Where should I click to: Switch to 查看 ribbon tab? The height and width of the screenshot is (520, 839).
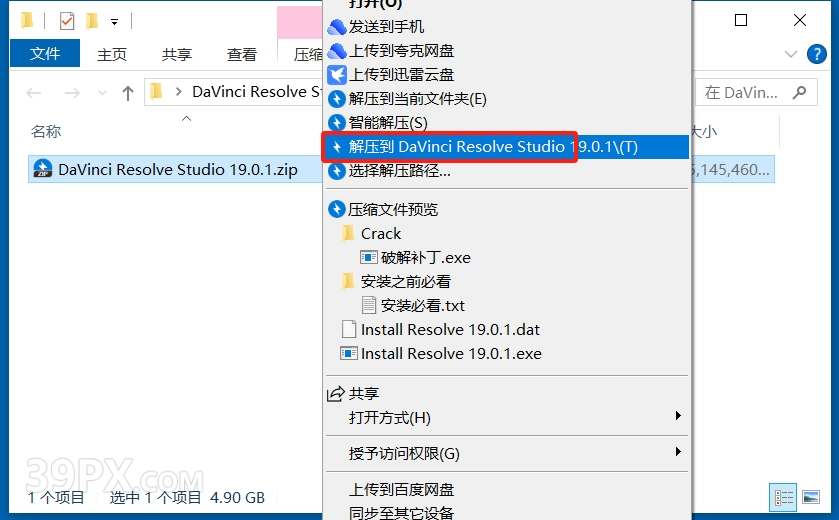click(242, 54)
